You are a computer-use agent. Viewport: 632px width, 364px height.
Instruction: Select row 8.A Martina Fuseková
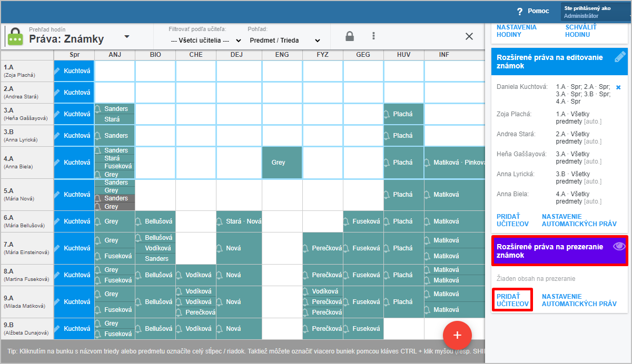coord(27,275)
